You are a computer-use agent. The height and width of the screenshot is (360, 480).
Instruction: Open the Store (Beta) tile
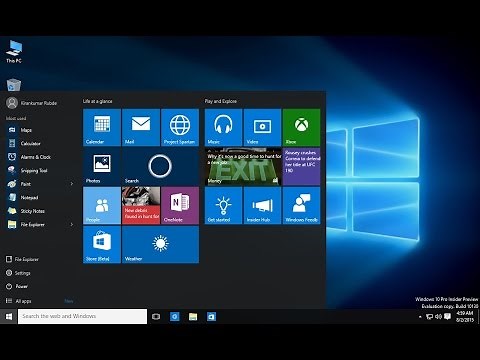pyautogui.click(x=102, y=244)
